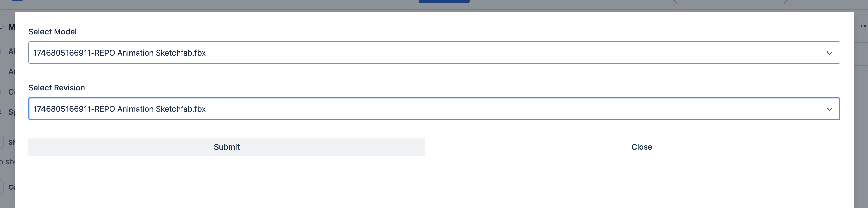
Task: Click the chevron arrow in Select Model field
Action: point(829,53)
